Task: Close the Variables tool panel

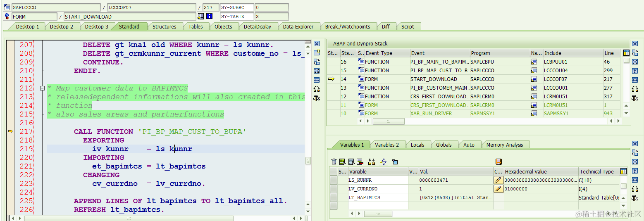Action: pyautogui.click(x=635, y=144)
